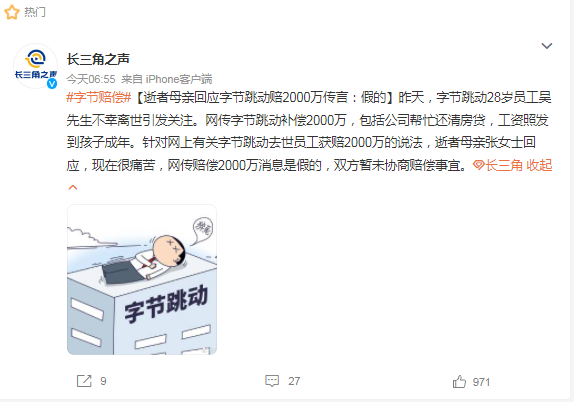Open the 长三角之声 username link
Screen dimensions: 574x402
[98, 59]
